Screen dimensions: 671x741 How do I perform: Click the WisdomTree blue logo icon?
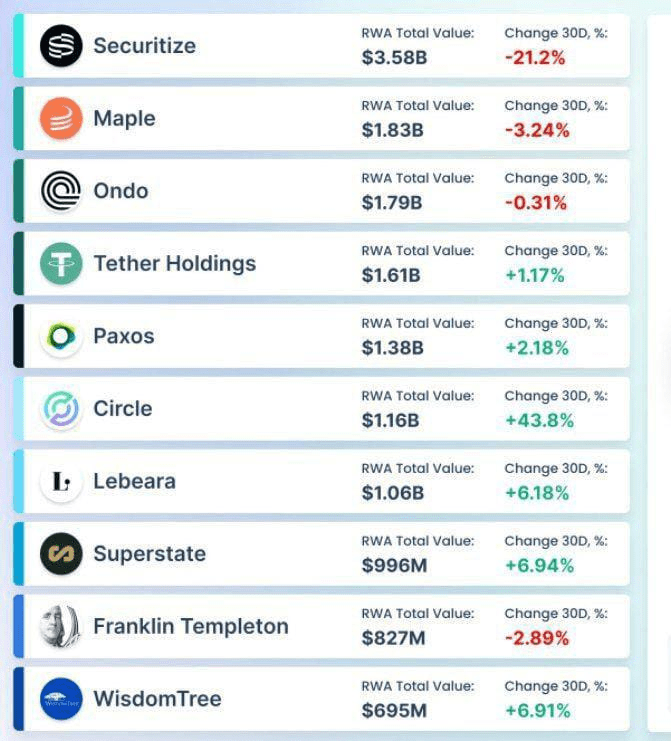pyautogui.click(x=61, y=699)
